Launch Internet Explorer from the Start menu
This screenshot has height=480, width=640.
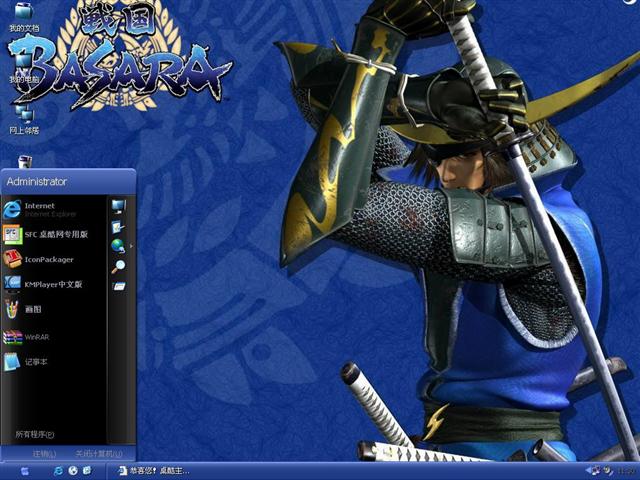pyautogui.click(x=54, y=209)
